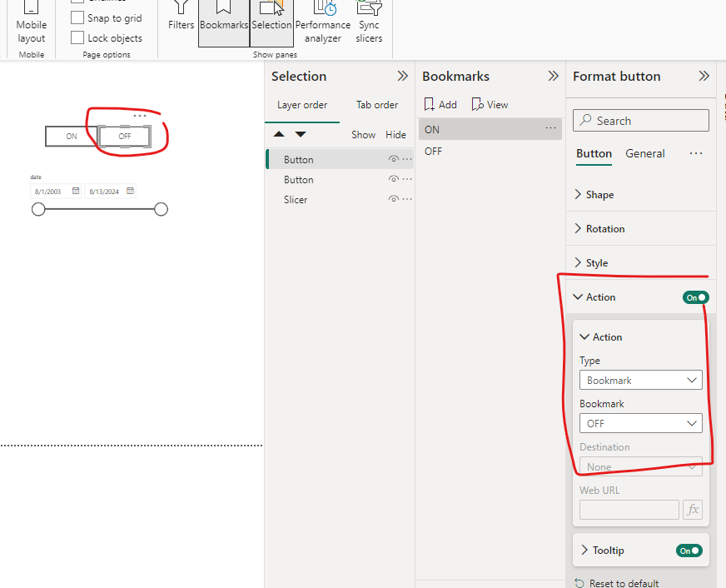The width and height of the screenshot is (726, 588).
Task: Toggle the Selection pane button
Action: (x=271, y=22)
